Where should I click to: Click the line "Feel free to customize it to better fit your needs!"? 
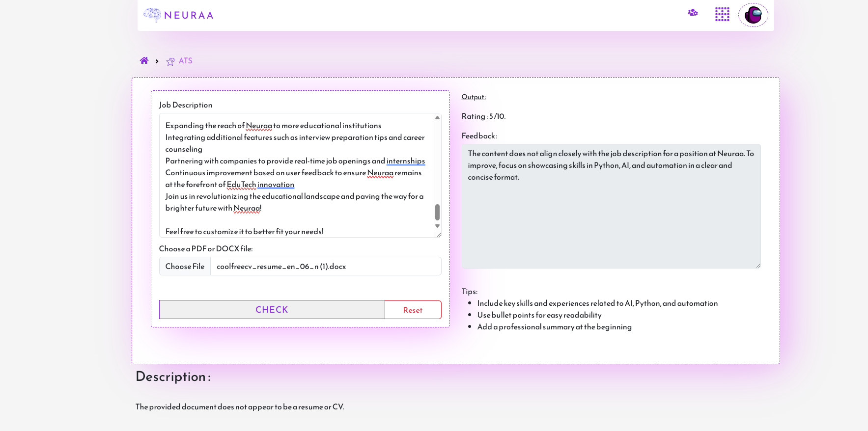pos(244,232)
